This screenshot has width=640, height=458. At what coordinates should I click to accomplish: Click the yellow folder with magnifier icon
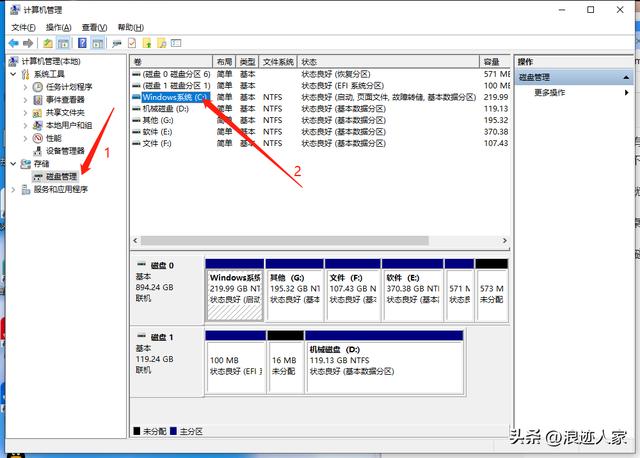(x=162, y=43)
